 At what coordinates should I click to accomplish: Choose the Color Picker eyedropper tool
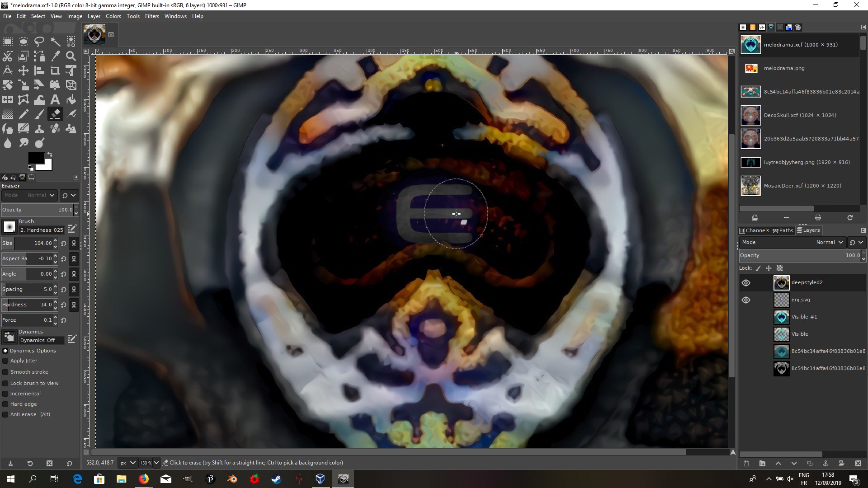click(55, 56)
